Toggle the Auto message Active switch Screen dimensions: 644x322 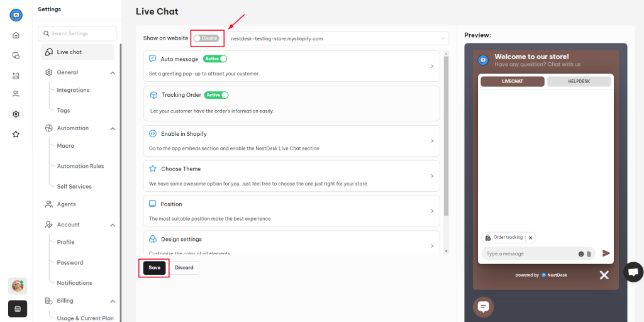(215, 58)
